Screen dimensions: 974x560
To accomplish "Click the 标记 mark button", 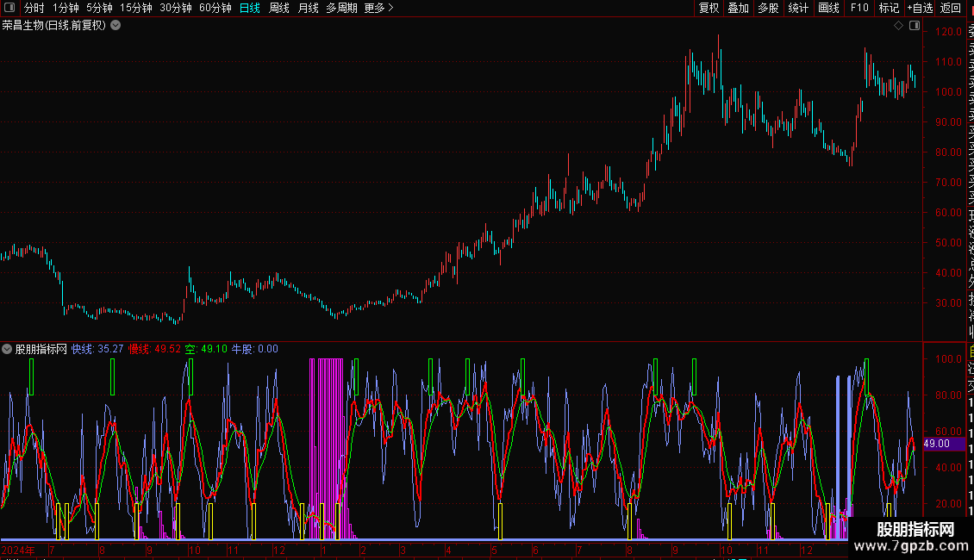I will [x=889, y=8].
